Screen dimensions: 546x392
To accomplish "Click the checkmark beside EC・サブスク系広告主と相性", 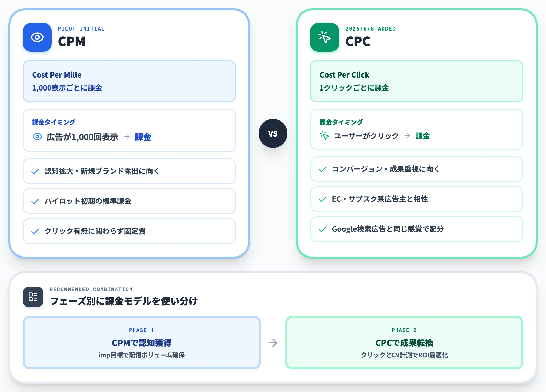I will pyautogui.click(x=323, y=199).
